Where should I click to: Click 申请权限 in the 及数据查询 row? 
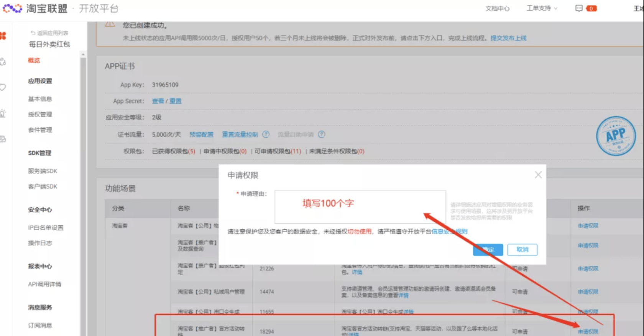588,245
